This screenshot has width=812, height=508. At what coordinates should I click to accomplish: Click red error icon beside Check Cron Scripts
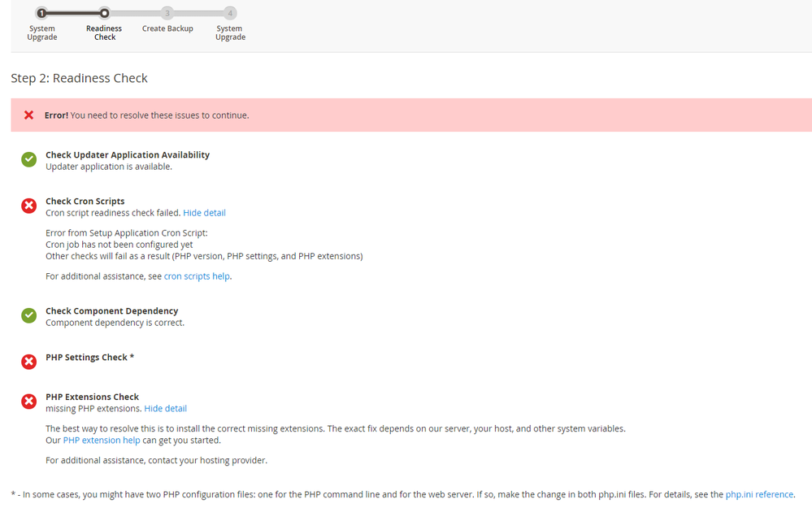[28, 206]
